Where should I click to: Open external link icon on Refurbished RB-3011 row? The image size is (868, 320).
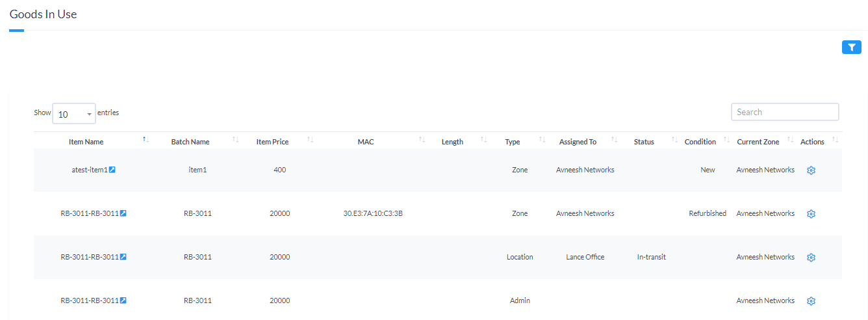pos(123,213)
